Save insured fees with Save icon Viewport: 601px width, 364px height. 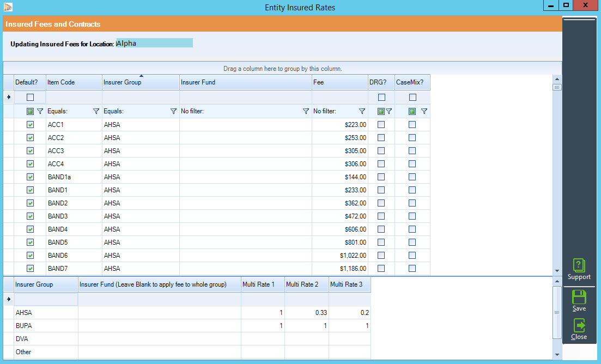point(579,301)
